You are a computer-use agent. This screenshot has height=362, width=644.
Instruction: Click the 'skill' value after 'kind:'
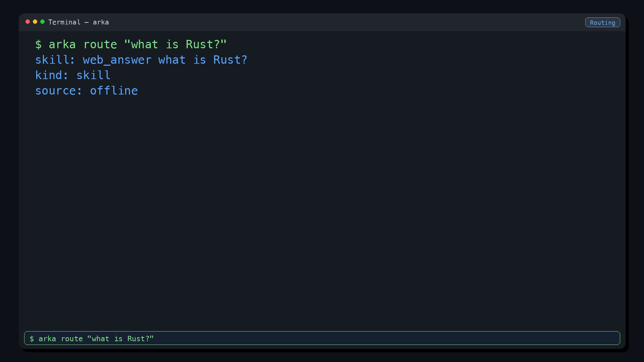pyautogui.click(x=94, y=75)
